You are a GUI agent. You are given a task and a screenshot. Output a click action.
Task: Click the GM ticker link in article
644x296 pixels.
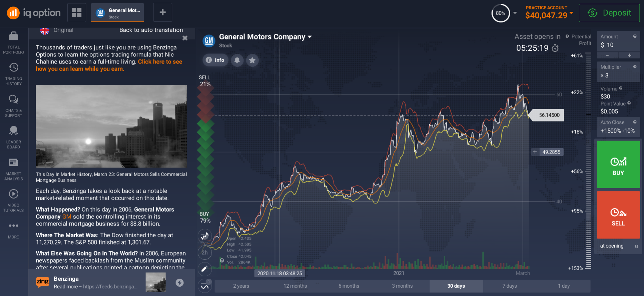pos(67,217)
